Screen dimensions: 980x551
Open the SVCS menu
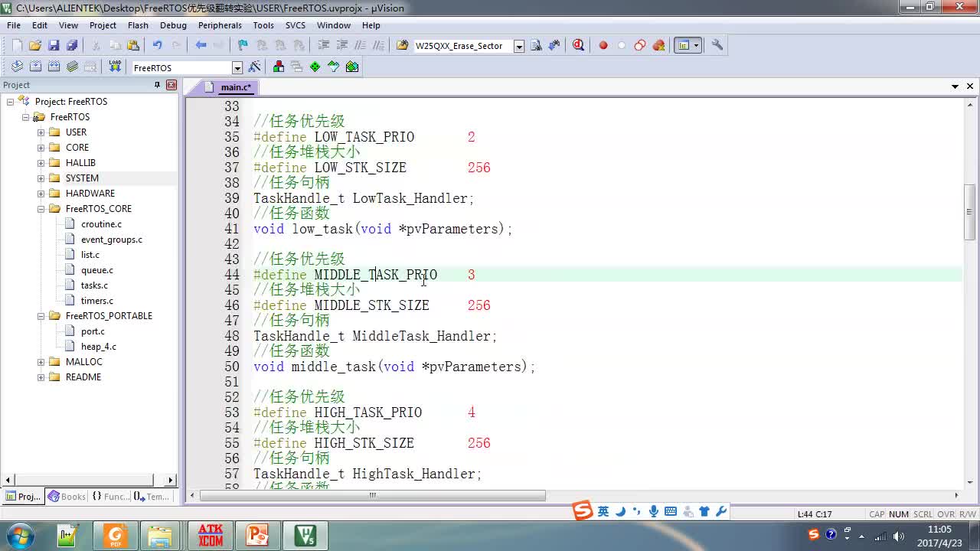point(295,25)
